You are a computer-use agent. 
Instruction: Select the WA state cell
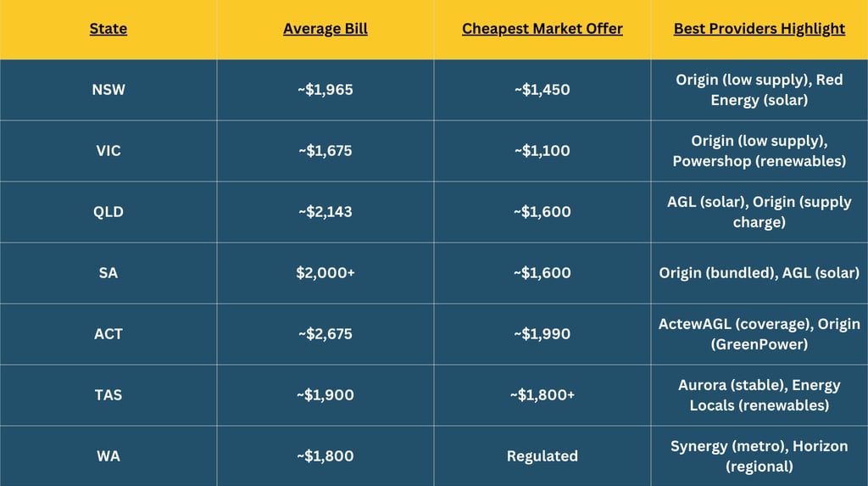point(108,455)
